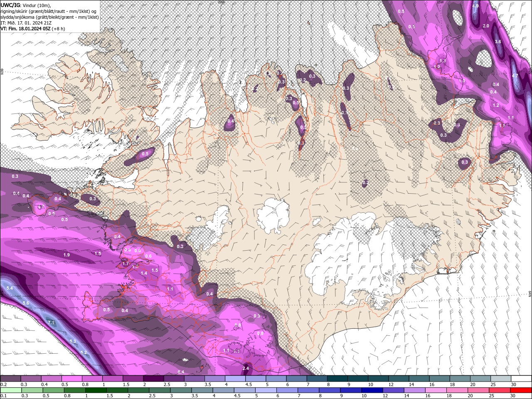Click the '5.4' precipitation value on the map
This screenshot has width=532, height=399.
point(10,288)
